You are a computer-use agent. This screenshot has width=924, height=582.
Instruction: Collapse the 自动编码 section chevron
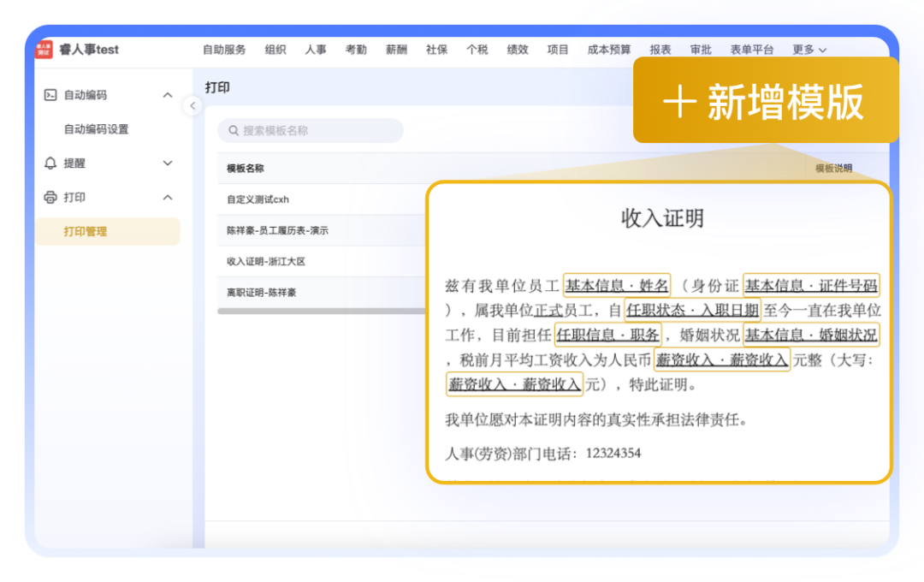[168, 95]
